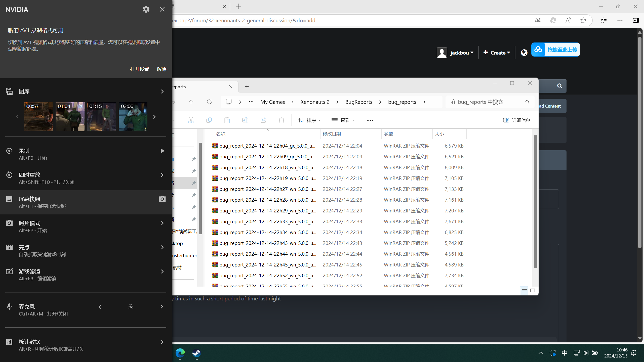Expand chevron after bug_reports breadcrumb
Viewport: 644px width, 362px height.
(424, 102)
